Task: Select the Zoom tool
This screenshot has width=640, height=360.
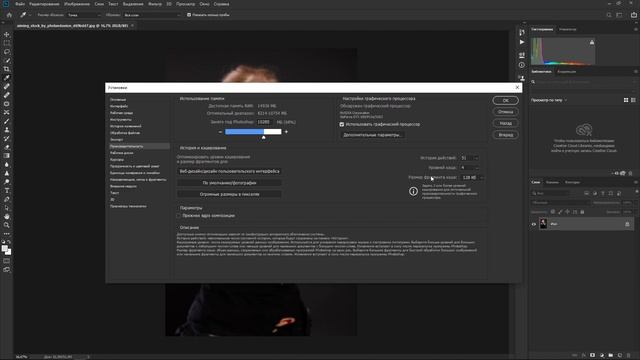Action: pyautogui.click(x=7, y=225)
